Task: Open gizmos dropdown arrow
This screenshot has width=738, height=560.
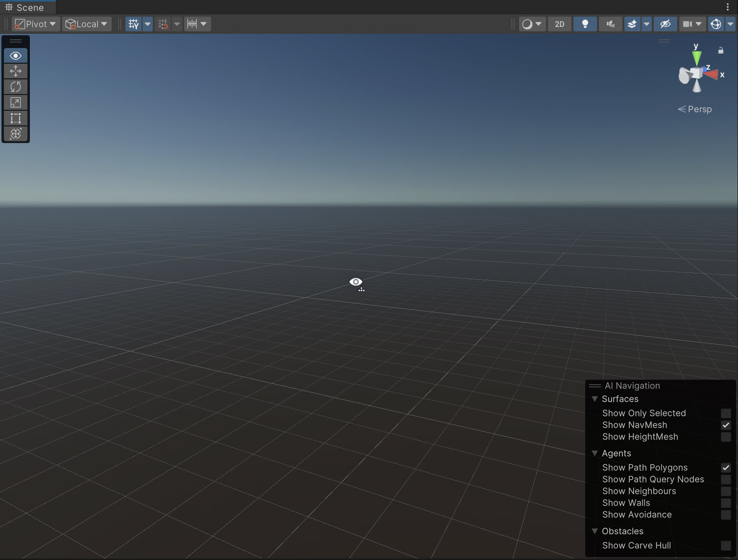Action: [730, 24]
